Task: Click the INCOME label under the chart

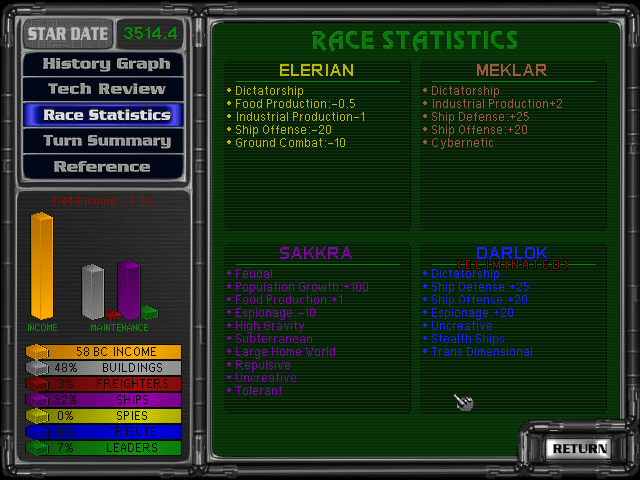Action: click(42, 327)
